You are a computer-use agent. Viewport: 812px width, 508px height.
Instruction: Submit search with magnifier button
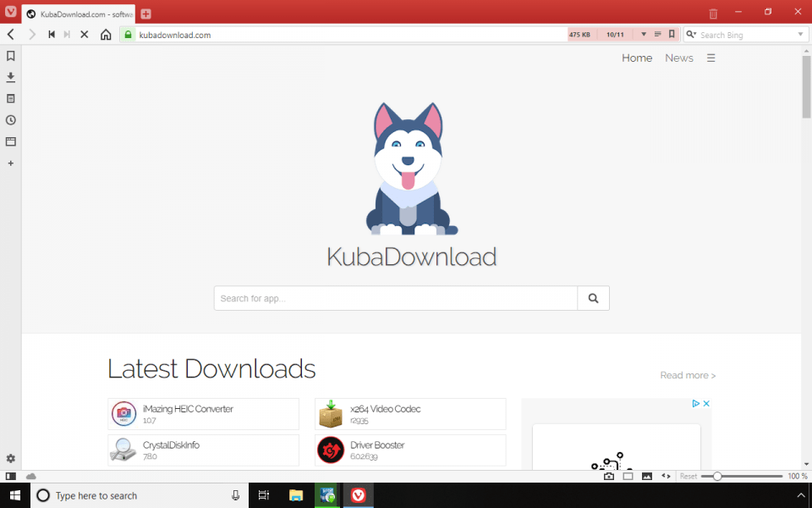pos(594,298)
